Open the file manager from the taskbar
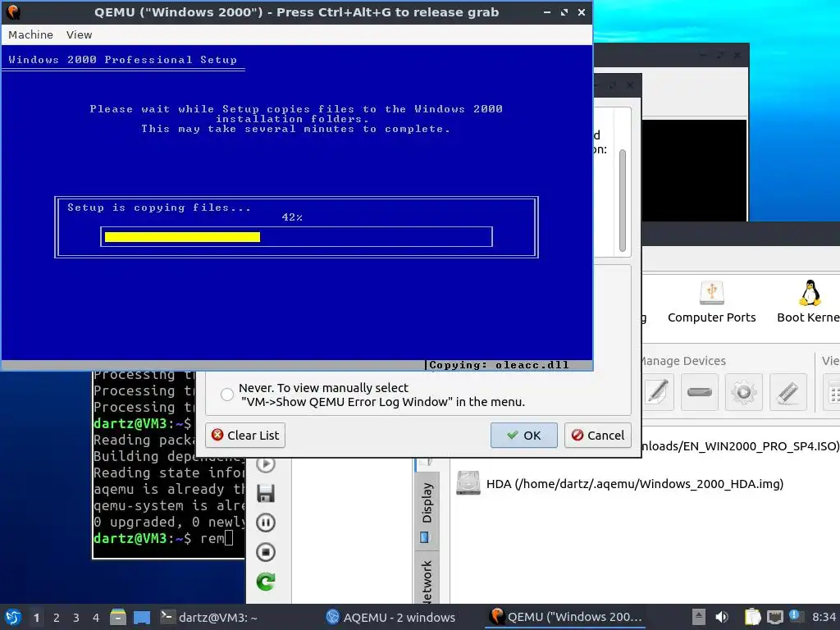The height and width of the screenshot is (630, 840). (x=118, y=617)
